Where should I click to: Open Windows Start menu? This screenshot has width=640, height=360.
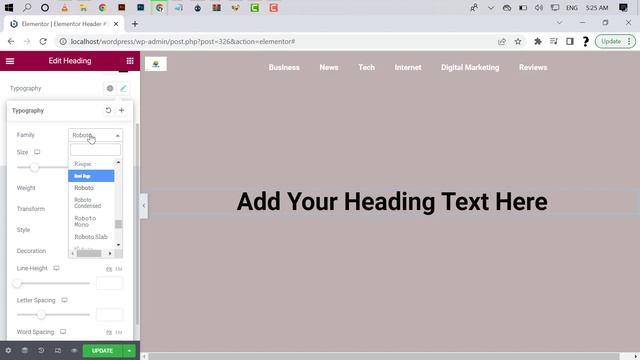[8, 7]
